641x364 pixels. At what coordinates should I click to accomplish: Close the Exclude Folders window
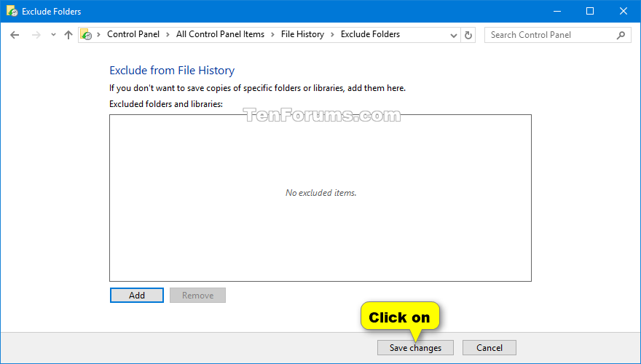click(624, 12)
